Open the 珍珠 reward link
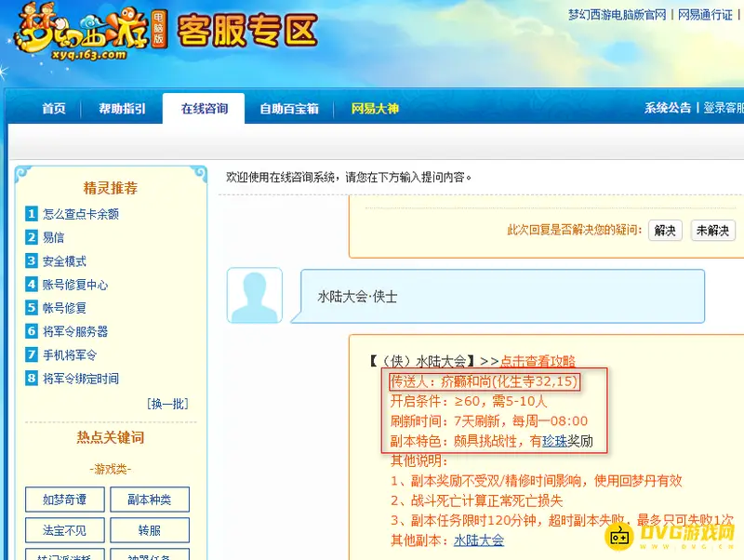 tap(554, 441)
